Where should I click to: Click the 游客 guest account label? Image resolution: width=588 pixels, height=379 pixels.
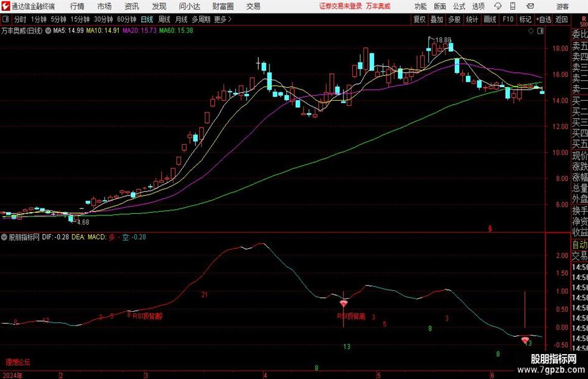click(562, 6)
